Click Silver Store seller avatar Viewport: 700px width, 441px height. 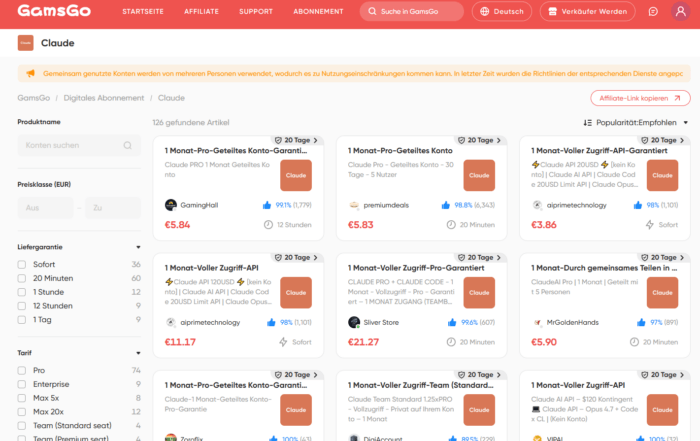(x=354, y=322)
